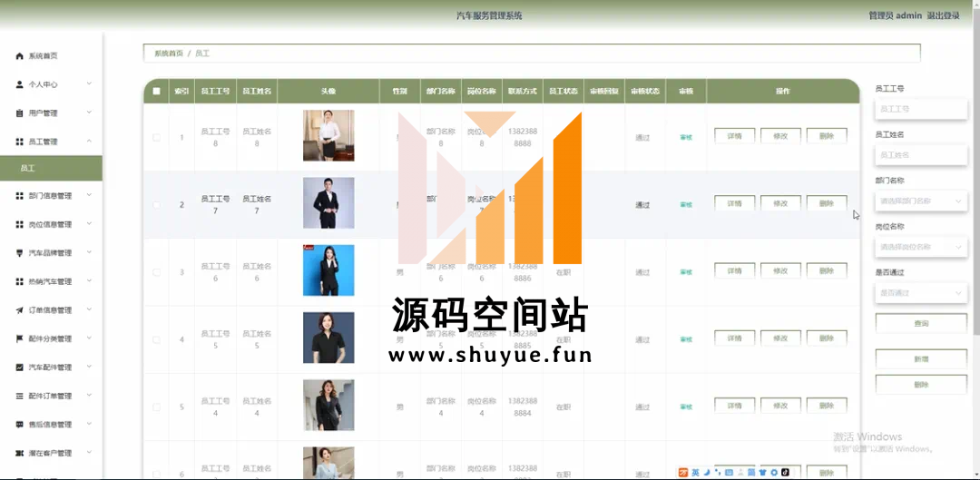Screen dimensions: 980x480
Task: Click the paper-plane icon for 订单信息管理
Action: click(19, 310)
